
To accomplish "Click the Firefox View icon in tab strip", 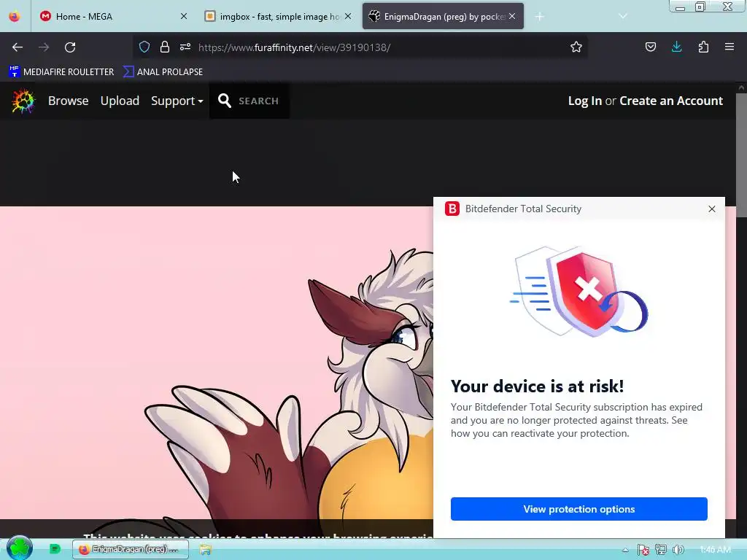I will pos(15,16).
